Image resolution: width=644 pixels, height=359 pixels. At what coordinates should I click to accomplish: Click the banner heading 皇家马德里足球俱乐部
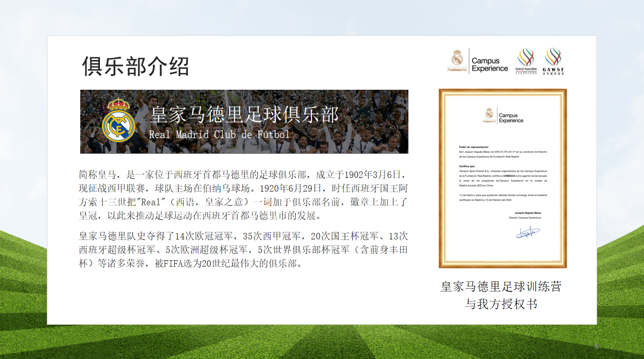pyautogui.click(x=245, y=114)
